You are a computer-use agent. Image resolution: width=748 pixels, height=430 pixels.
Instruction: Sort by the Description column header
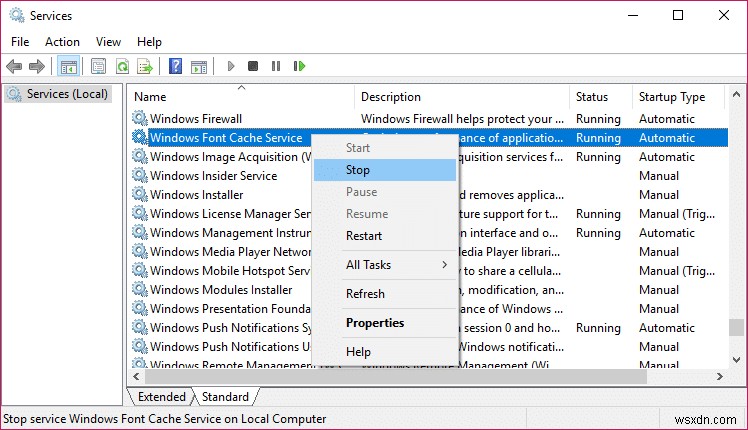tap(461, 97)
